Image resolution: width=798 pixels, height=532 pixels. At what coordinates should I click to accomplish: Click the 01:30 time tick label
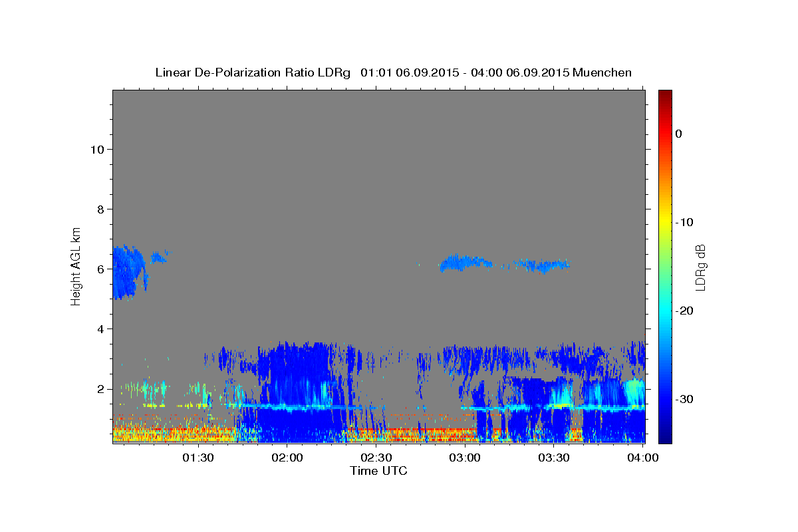click(198, 458)
